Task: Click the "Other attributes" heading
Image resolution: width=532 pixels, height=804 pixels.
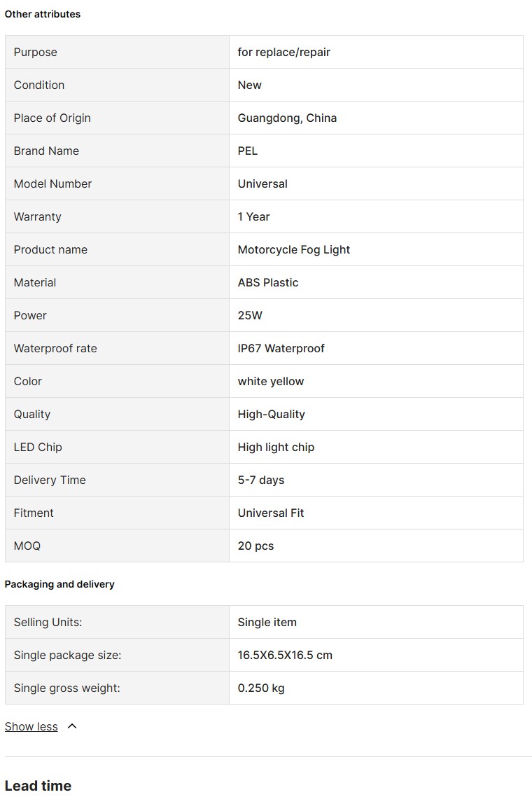Action: click(43, 14)
